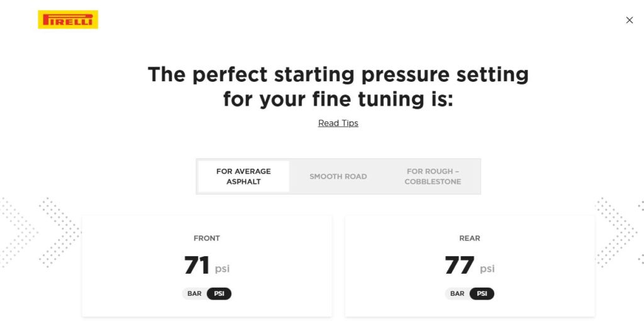Click the psi unit text beside 71
The image size is (644, 321).
click(223, 269)
